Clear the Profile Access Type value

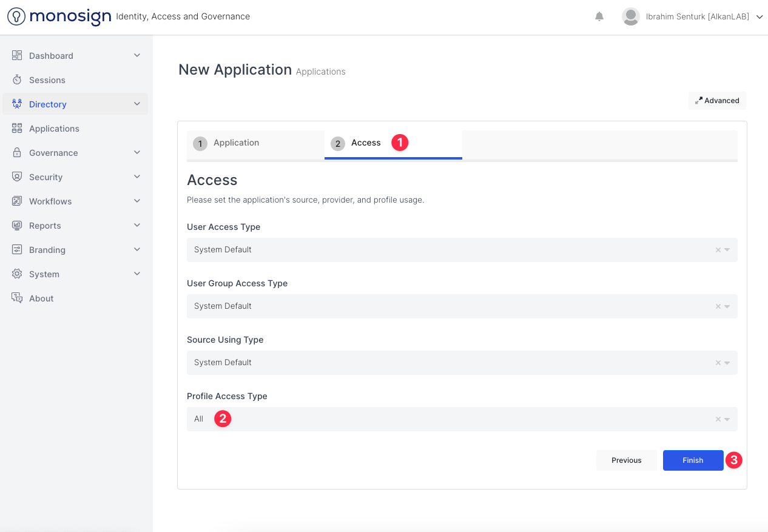click(718, 419)
